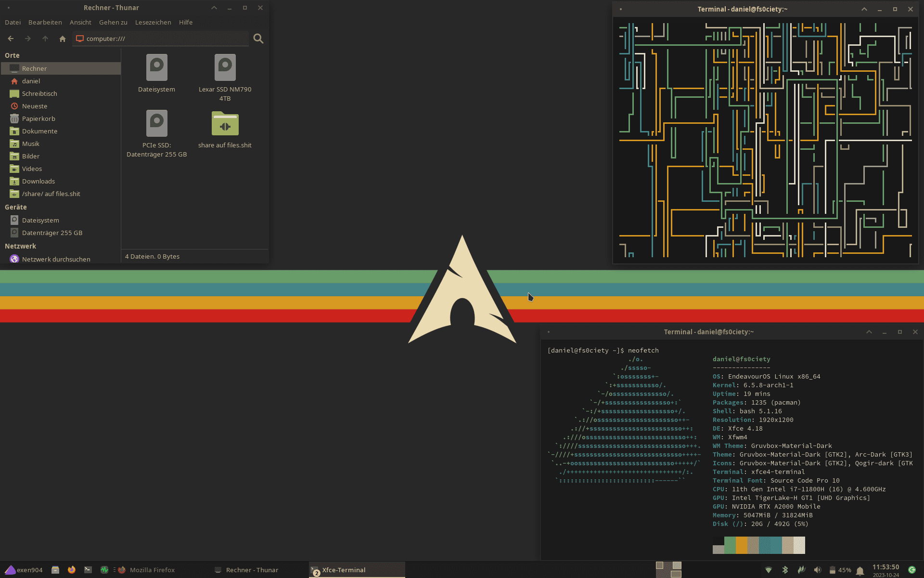Click the '4 Dateien. 0 Bytes' status text
924x578 pixels.
(x=152, y=256)
